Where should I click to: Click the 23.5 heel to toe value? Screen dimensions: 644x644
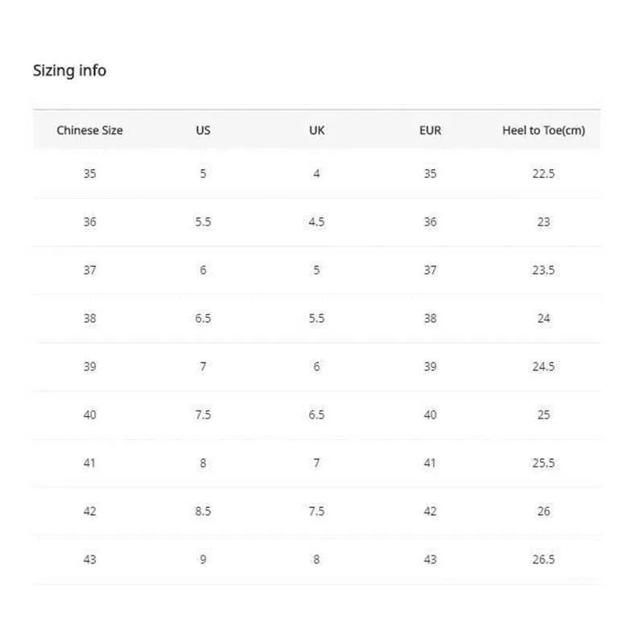(543, 270)
